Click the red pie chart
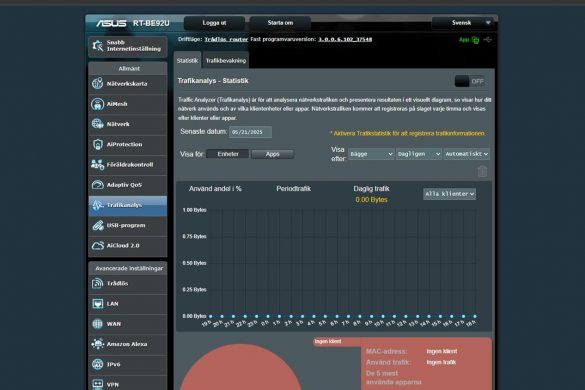 click(x=241, y=368)
